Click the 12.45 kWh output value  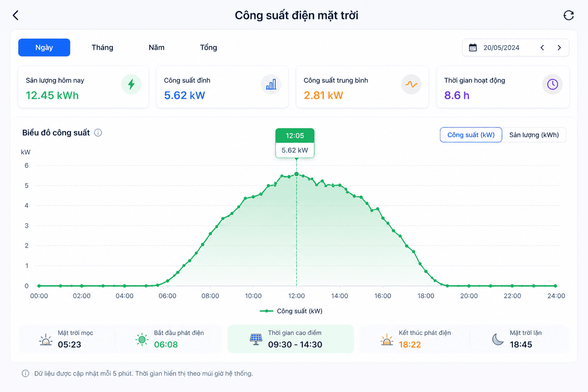[x=52, y=95]
